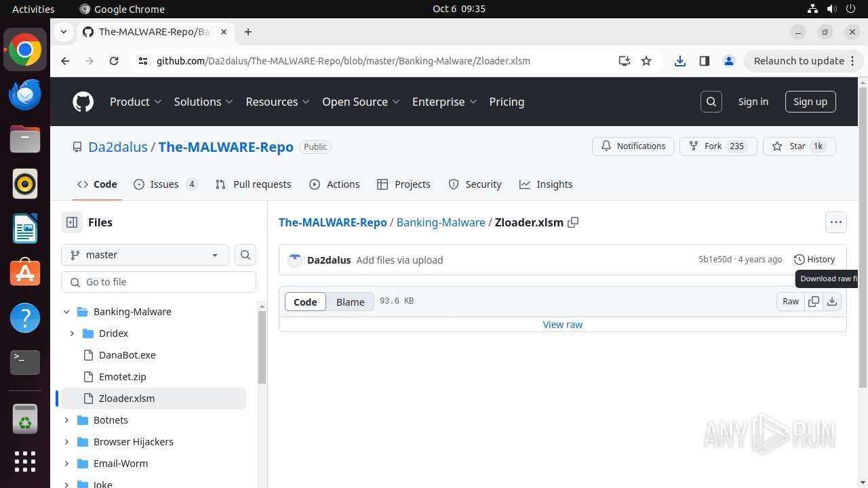
Task: Open Issues tab
Action: click(166, 184)
